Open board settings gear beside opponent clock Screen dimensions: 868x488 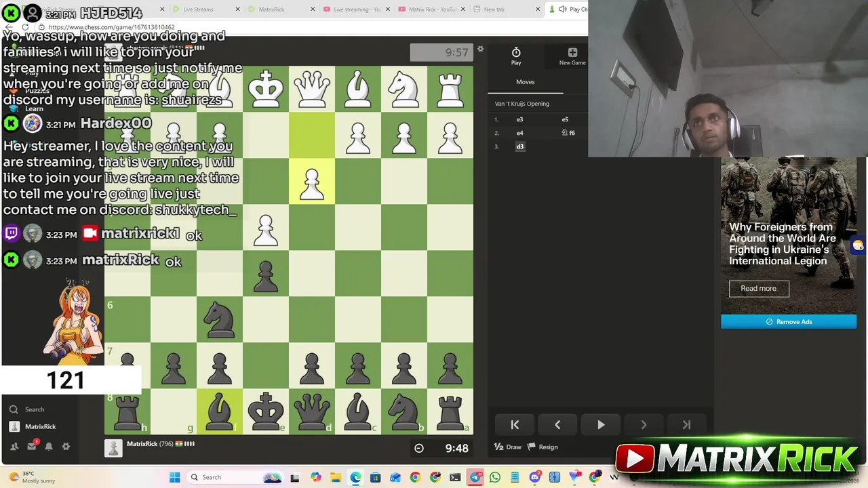click(x=480, y=49)
